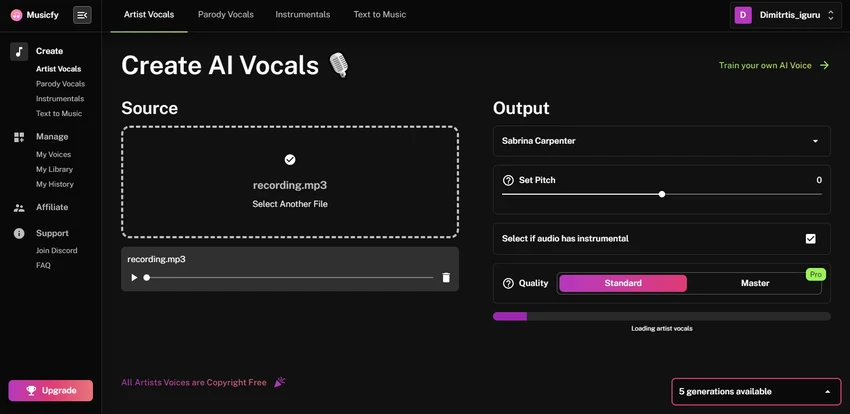Screen dimensions: 850x414
Task: Click the Quality help question icon
Action: [508, 283]
